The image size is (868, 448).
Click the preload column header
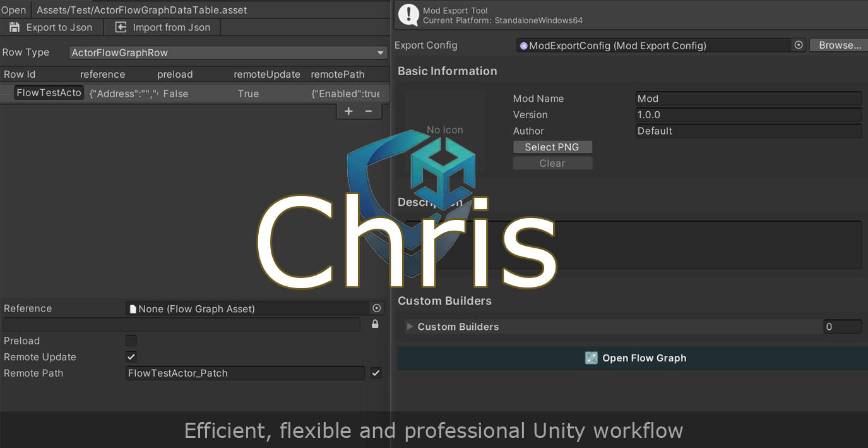coord(175,74)
